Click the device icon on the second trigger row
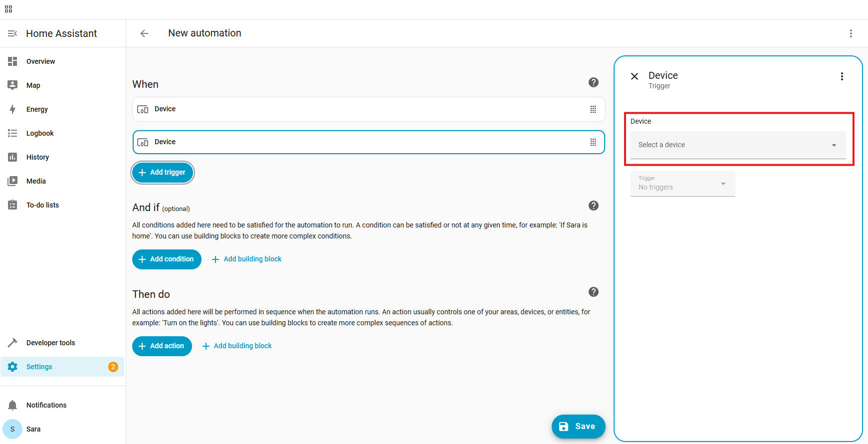The width and height of the screenshot is (868, 444). pos(143,142)
